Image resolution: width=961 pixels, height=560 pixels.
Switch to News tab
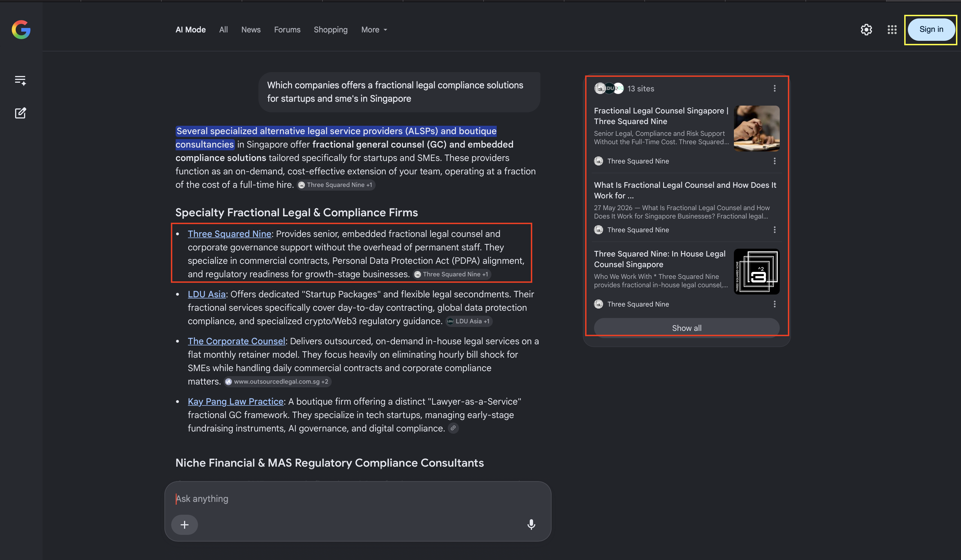[251, 30]
